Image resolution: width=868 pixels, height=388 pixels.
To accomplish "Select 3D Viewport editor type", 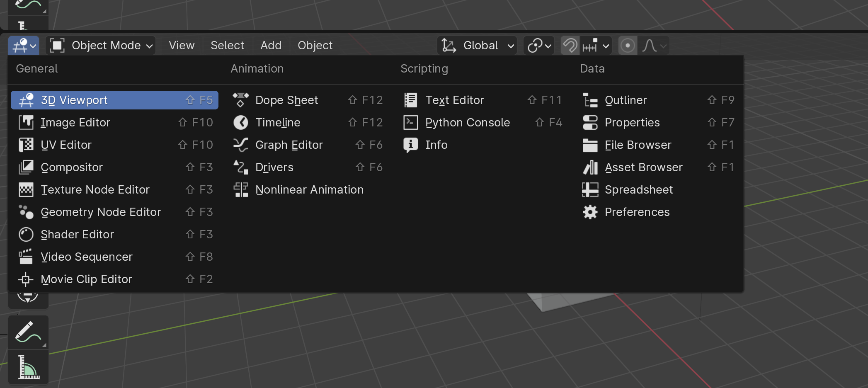I will (x=114, y=100).
